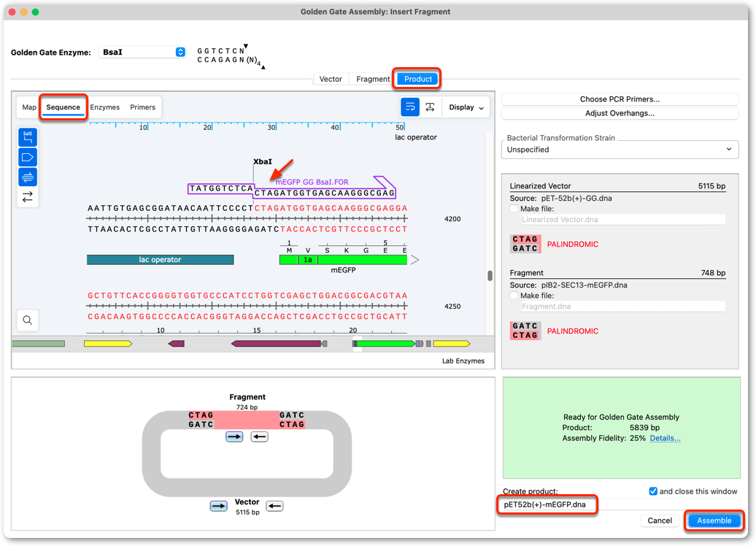Screen dimensions: 756x546
Task: Click the vector CTAG/GATC overhang swatch
Action: pyautogui.click(x=525, y=244)
